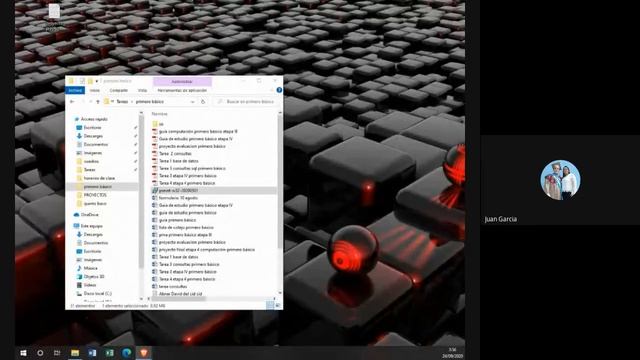Click the bb folder icon
Viewport: 640px width, 360px height.
click(155, 124)
